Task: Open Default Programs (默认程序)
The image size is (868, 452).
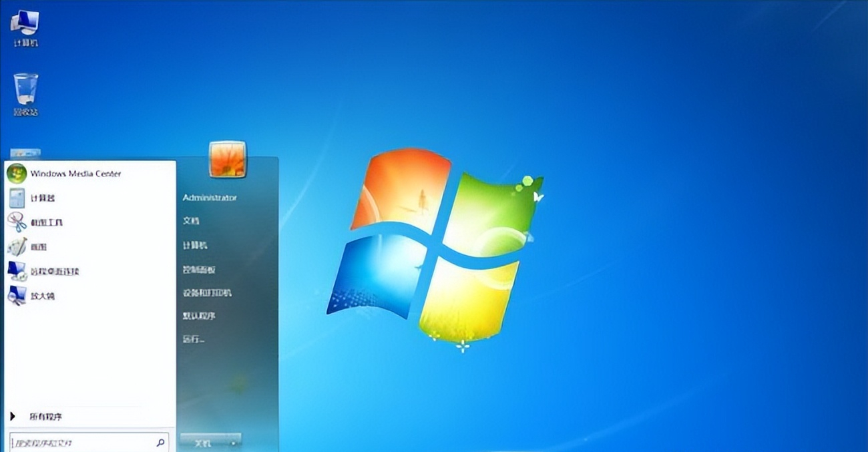Action: 199,316
